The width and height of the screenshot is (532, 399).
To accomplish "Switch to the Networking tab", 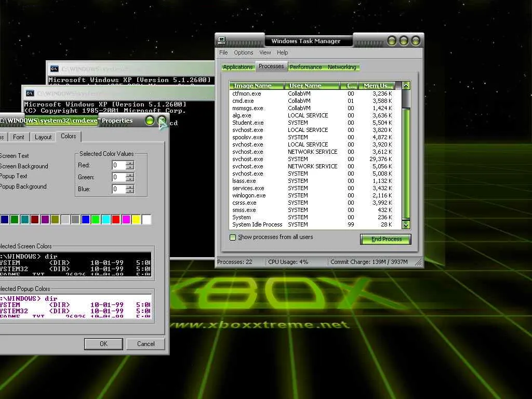I will tap(342, 67).
